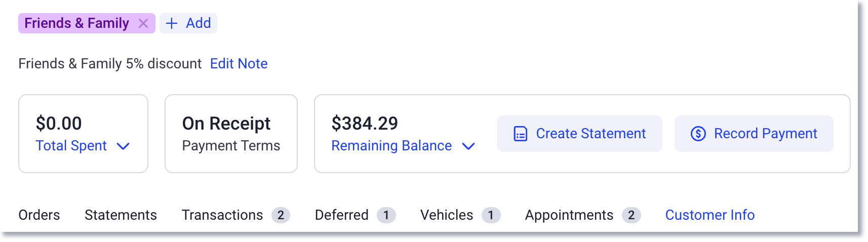Click the Friends & Family tag label

click(x=76, y=23)
